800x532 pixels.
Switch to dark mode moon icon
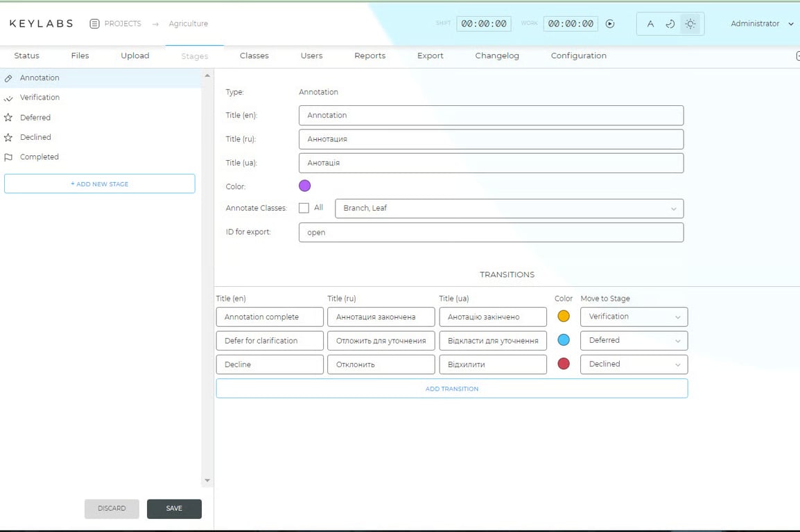point(670,24)
